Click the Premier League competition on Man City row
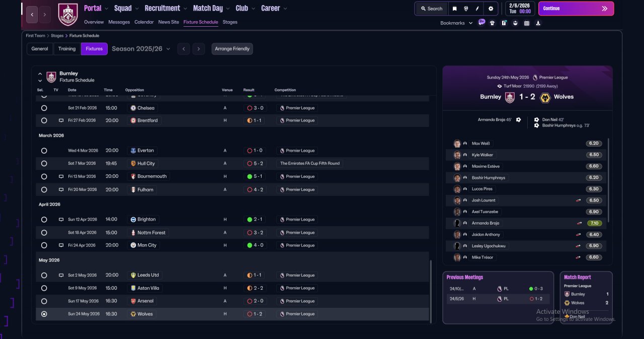Screen dimensions: 644x339 [297, 245]
